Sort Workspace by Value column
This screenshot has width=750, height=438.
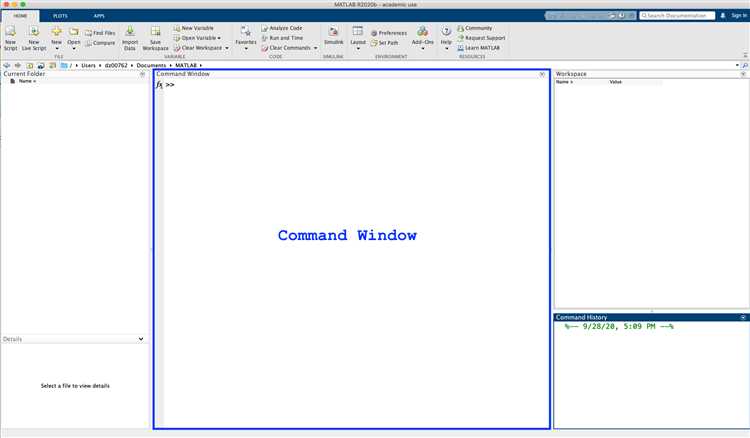coord(616,82)
